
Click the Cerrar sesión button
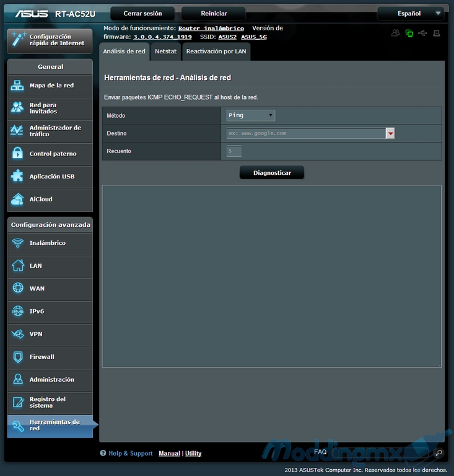142,14
